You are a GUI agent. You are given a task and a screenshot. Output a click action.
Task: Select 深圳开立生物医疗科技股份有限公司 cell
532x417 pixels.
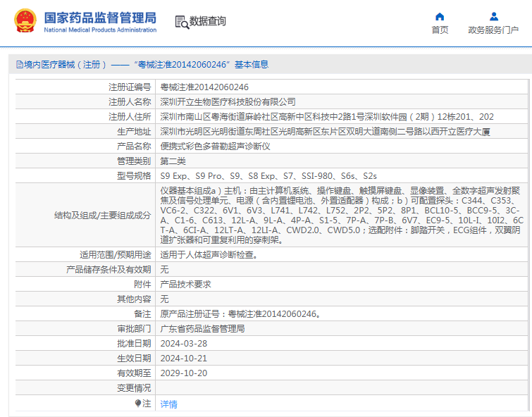tap(228, 102)
